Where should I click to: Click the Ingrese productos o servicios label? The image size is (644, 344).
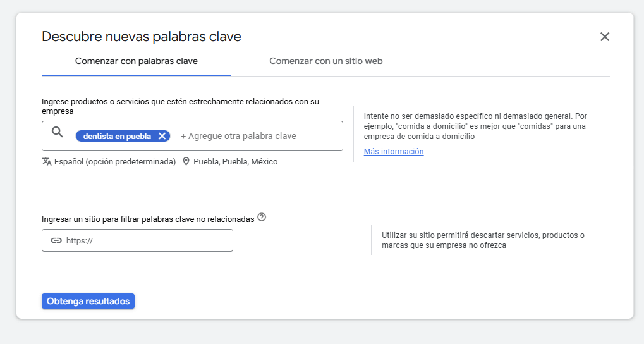coord(180,106)
